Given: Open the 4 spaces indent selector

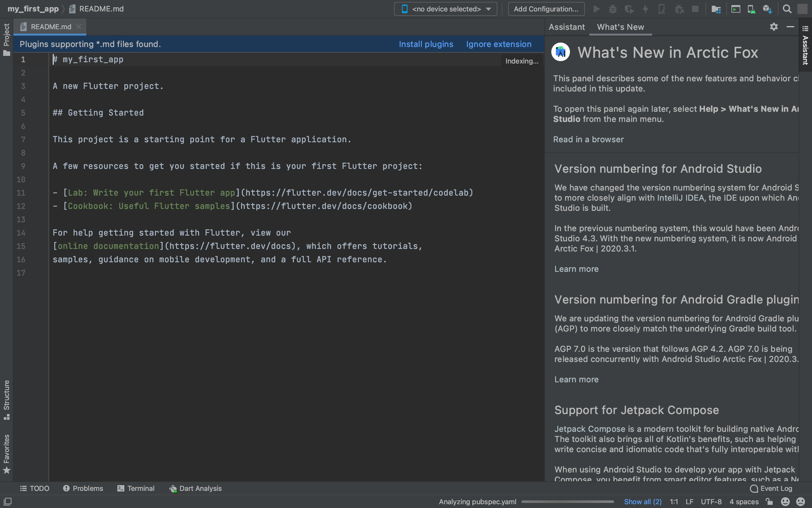Looking at the screenshot, I should pyautogui.click(x=744, y=502).
